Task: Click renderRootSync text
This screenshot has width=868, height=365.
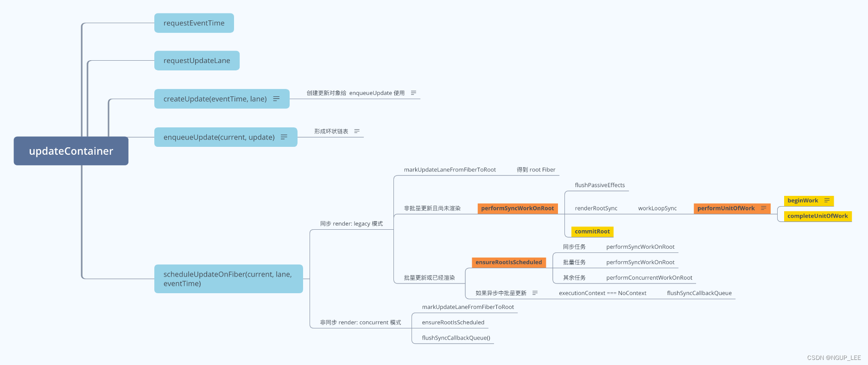Action: tap(596, 208)
